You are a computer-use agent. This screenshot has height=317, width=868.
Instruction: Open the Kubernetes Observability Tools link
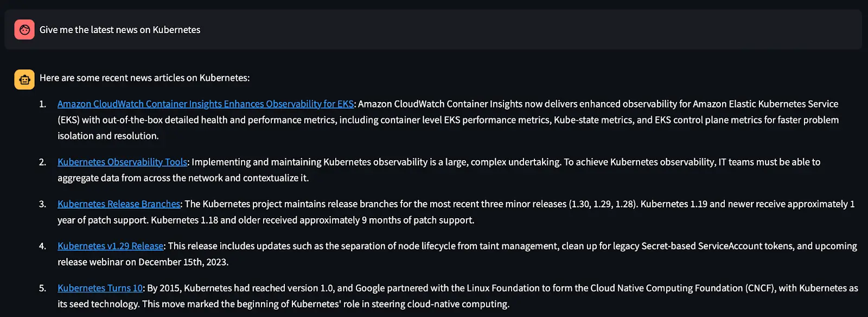pyautogui.click(x=123, y=162)
